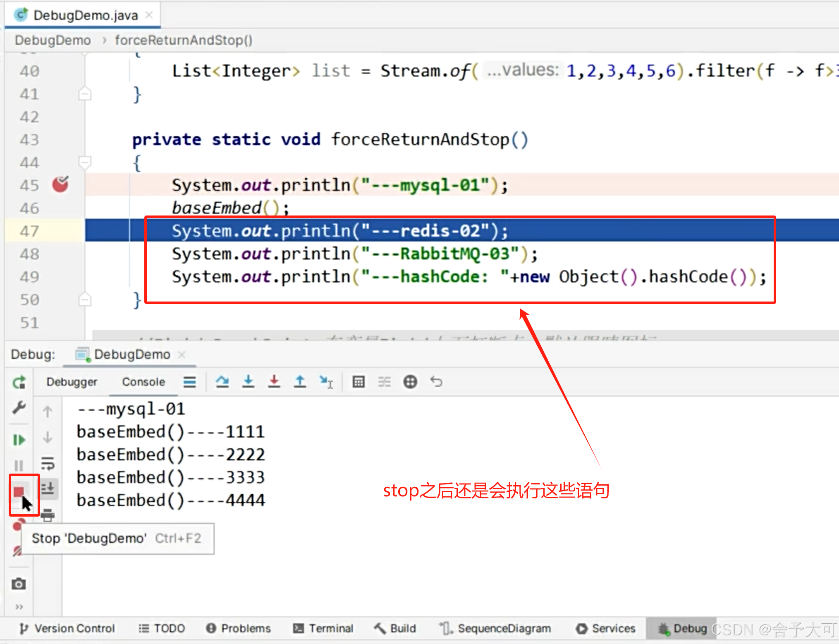This screenshot has height=644, width=839.
Task: Toggle scroll to end of console
Action: [48, 488]
